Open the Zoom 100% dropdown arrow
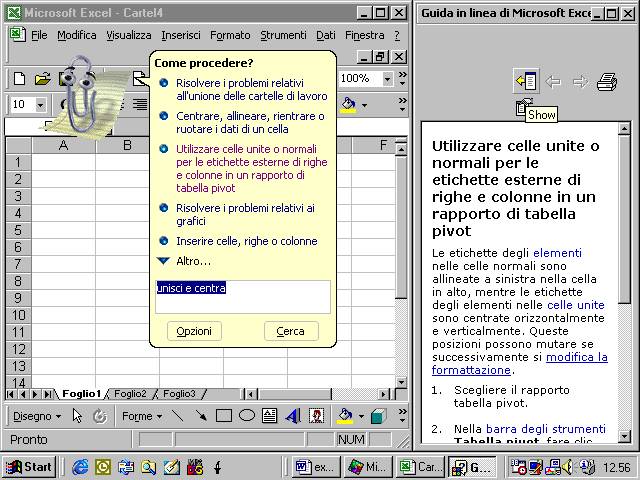 pyautogui.click(x=387, y=78)
